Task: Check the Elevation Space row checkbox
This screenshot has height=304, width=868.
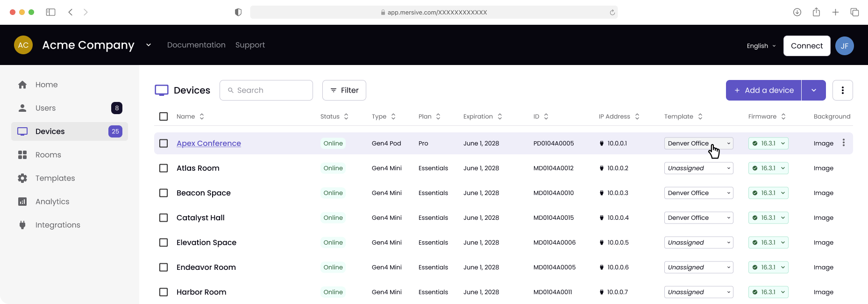Action: [164, 242]
